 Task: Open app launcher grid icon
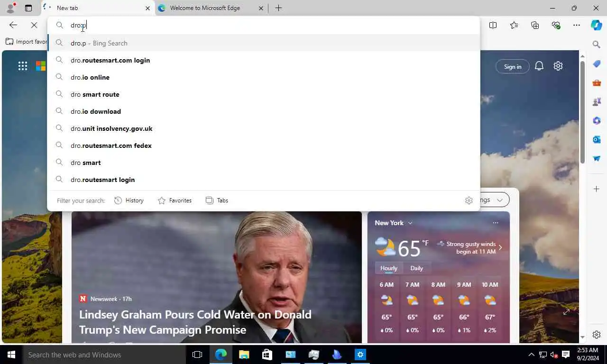click(x=23, y=66)
